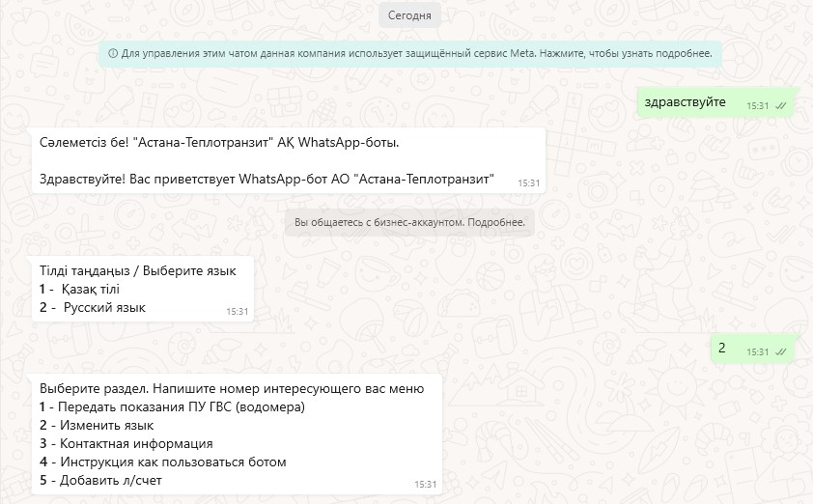Click the sent message with text "2"
This screenshot has height=504, width=813.
pos(721,349)
